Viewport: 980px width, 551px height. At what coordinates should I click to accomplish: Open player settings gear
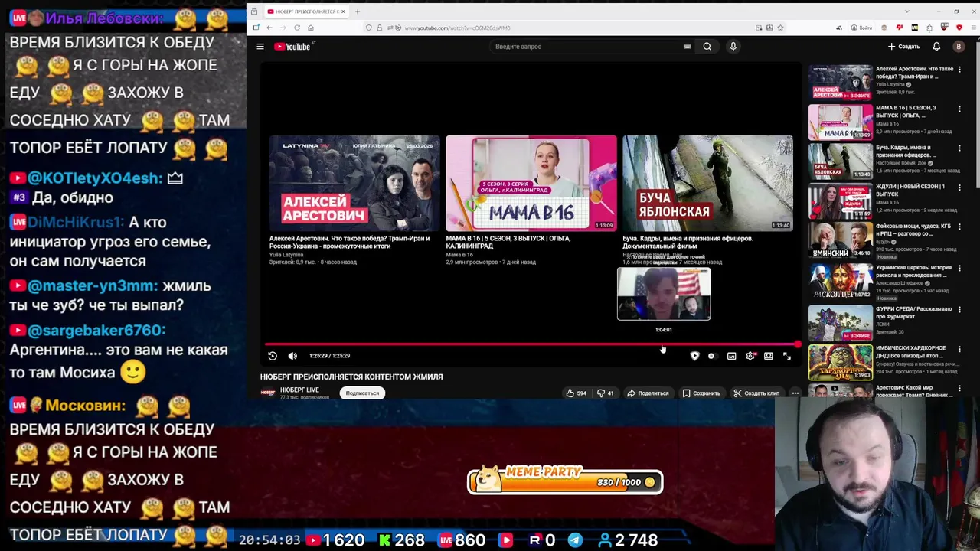(x=750, y=356)
